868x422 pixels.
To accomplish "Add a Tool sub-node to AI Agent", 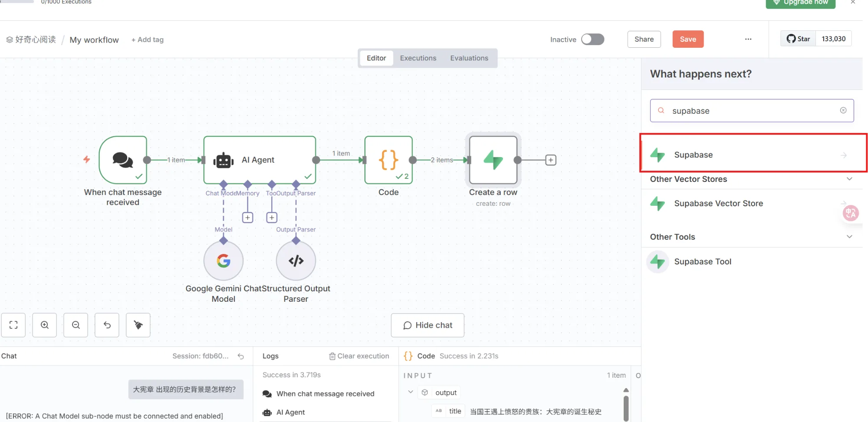I will (x=272, y=218).
